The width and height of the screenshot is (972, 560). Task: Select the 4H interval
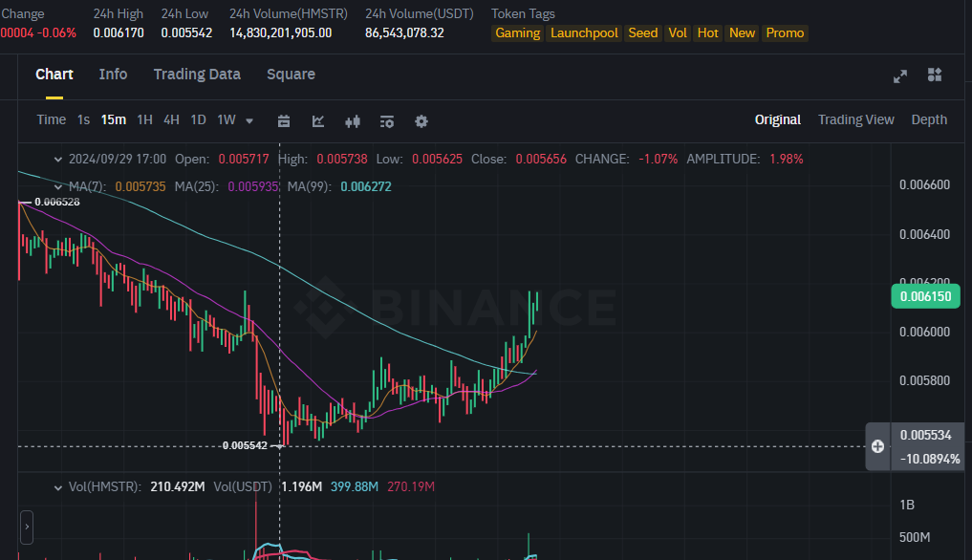point(171,119)
